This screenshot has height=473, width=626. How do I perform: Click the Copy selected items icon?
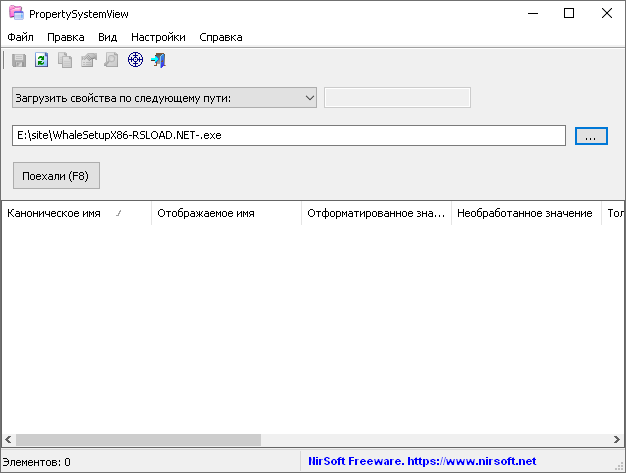tap(65, 60)
